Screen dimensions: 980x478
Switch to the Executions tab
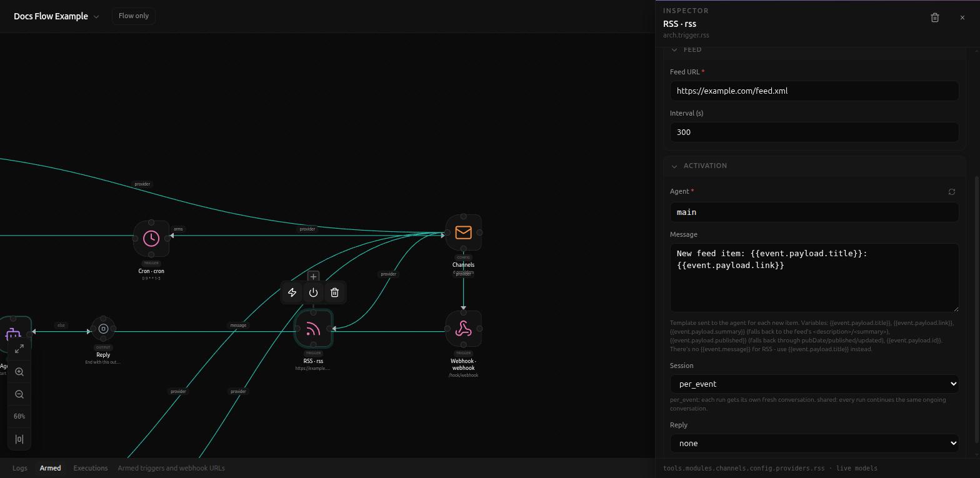[91, 468]
